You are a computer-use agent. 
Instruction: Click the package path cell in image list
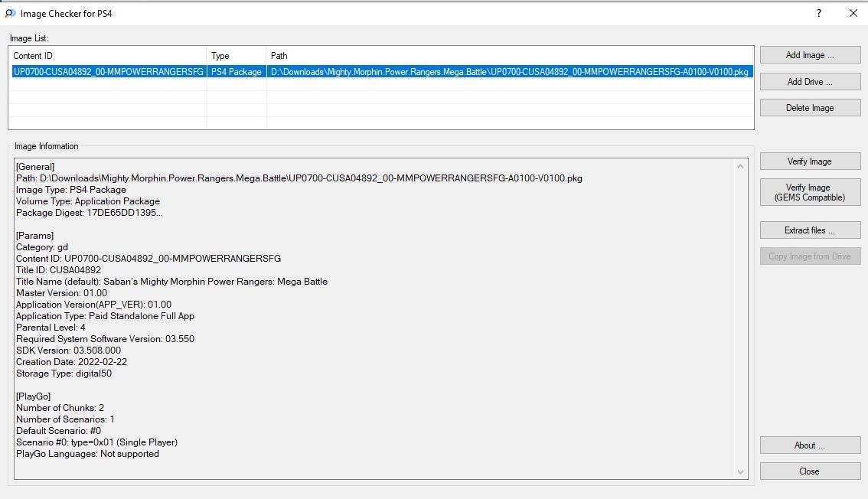pyautogui.click(x=509, y=71)
